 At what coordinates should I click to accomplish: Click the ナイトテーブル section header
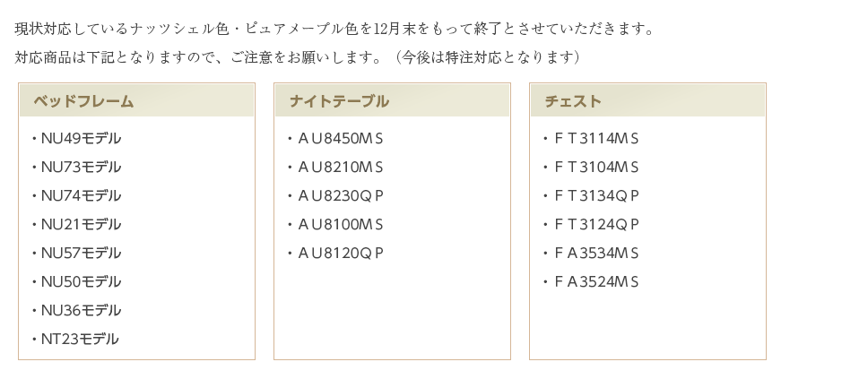[339, 101]
